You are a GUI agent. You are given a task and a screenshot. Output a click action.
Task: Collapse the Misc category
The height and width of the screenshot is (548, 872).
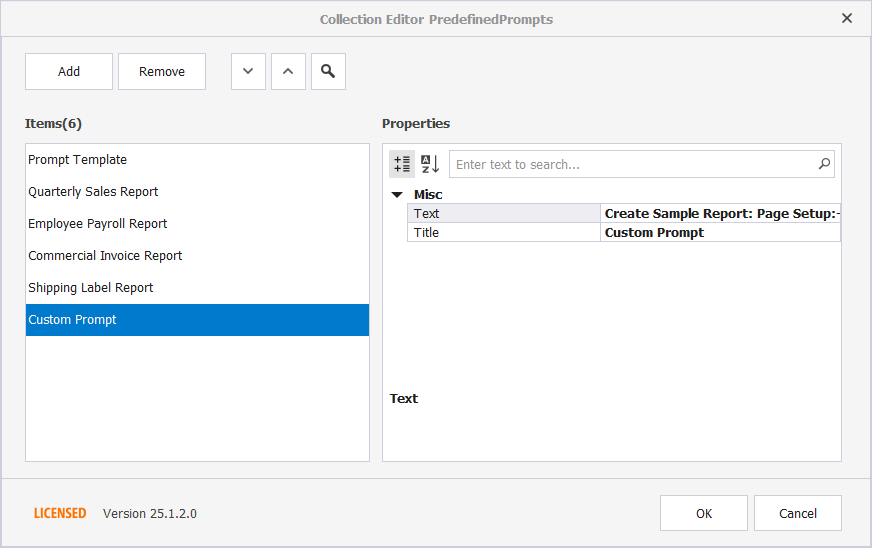tap(397, 195)
